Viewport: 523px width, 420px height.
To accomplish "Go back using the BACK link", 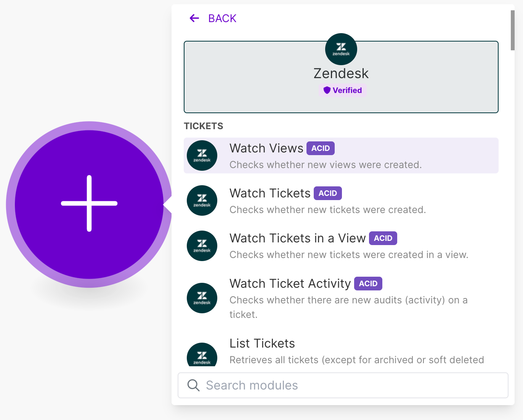I will point(222,18).
